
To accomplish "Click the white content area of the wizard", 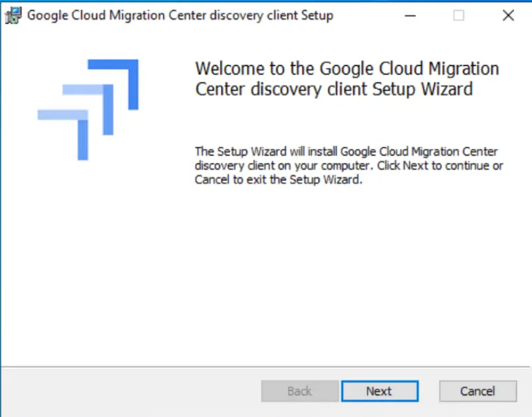I will pyautogui.click(x=266, y=279).
